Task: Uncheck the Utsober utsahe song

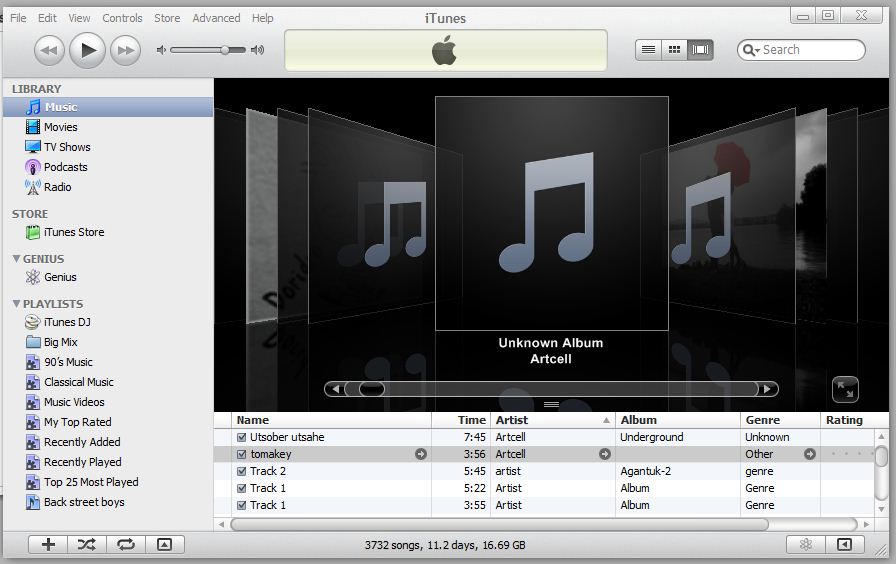Action: click(x=241, y=437)
